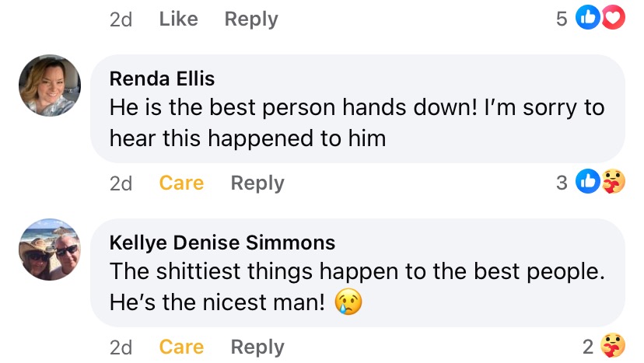Reply to Renda Ellis's comment
This screenshot has width=644, height=363.
point(257,183)
